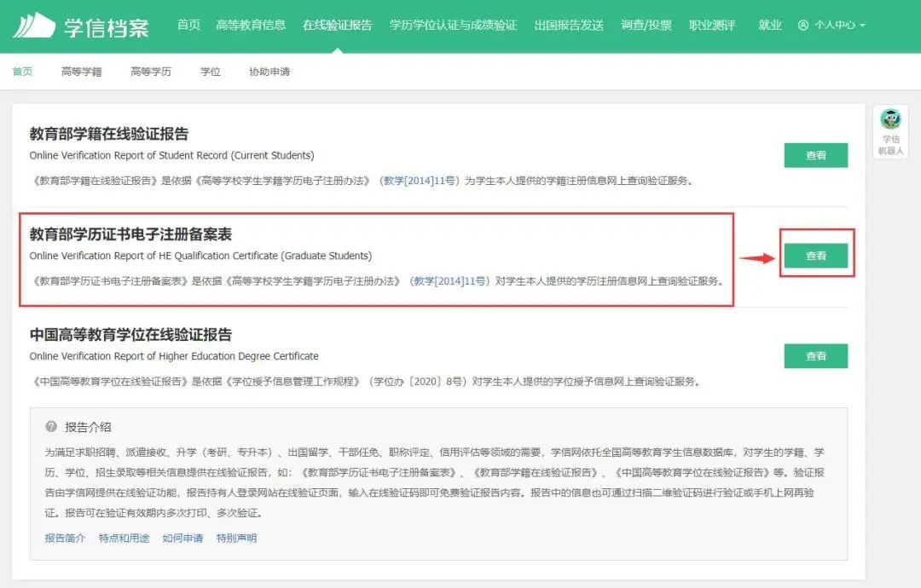Switch to the 协助申请 tab
Screen dimensions: 921x588
coord(269,72)
